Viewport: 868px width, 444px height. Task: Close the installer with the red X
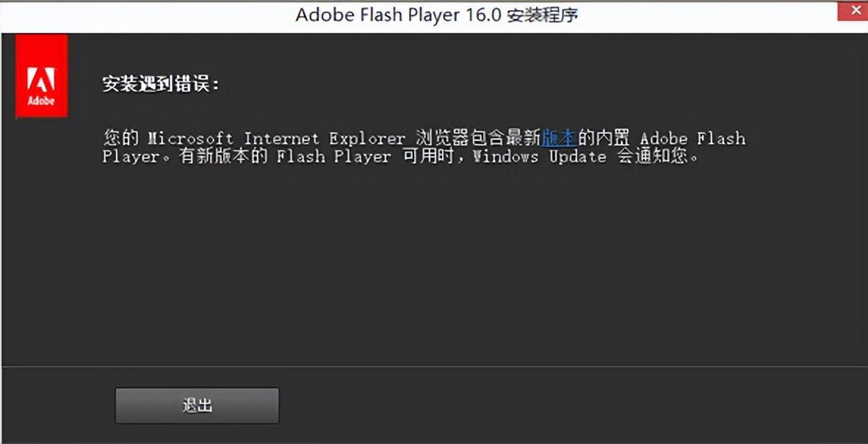coord(857,10)
